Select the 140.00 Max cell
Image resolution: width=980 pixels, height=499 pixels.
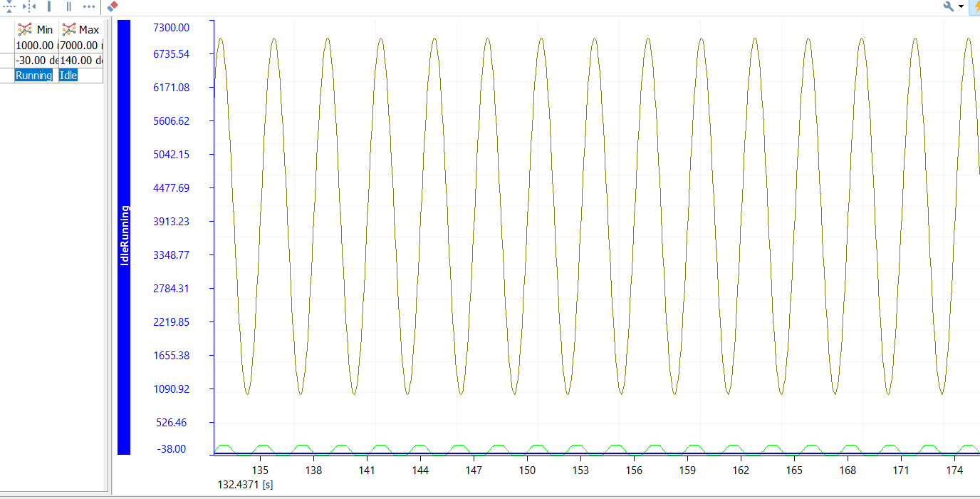coord(80,60)
